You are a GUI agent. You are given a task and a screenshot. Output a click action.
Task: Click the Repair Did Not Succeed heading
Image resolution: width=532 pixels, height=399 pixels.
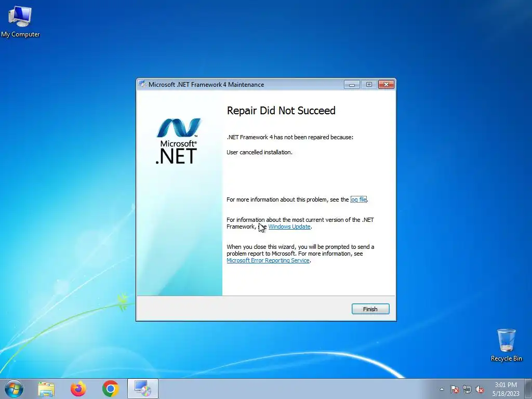281,111
